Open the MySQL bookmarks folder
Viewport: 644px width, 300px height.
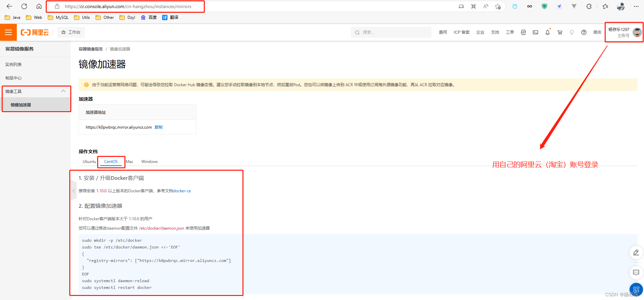pyautogui.click(x=58, y=18)
